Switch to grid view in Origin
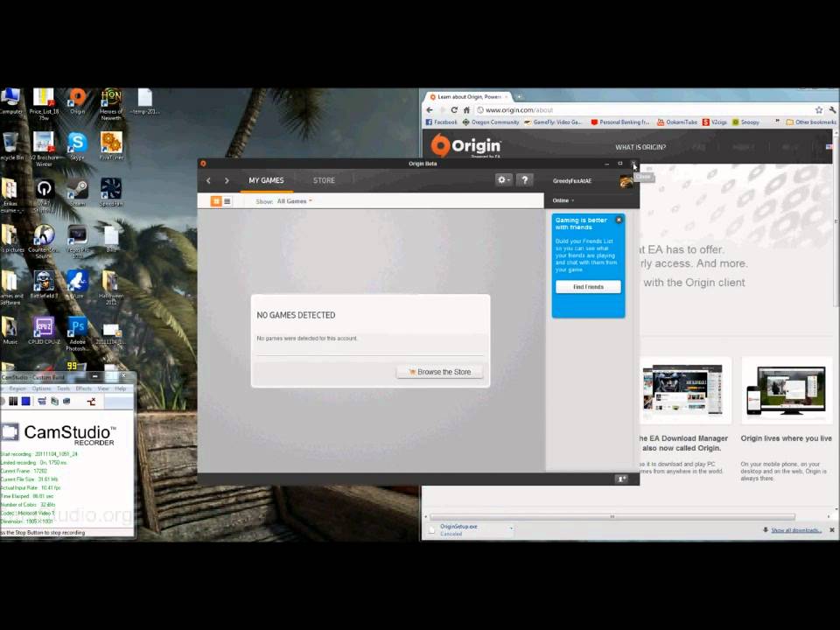The image size is (840, 630). (x=216, y=201)
